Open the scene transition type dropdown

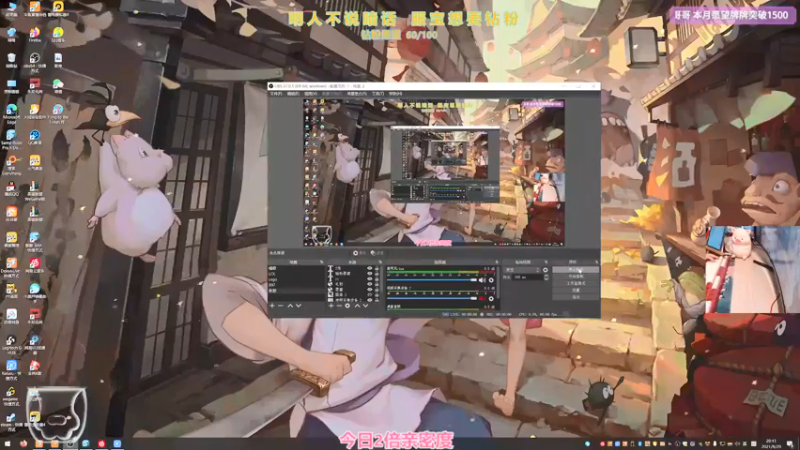coord(522,270)
